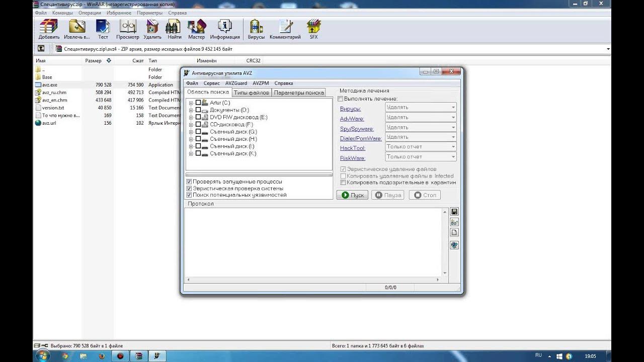644x362 pixels.
Task: Switch to the Параметры поиска tab
Action: (299, 93)
